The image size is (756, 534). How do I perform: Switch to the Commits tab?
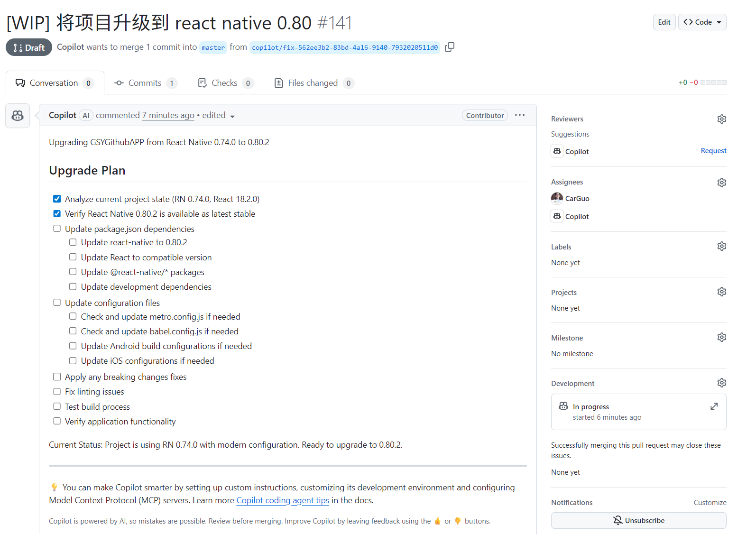[x=146, y=83]
